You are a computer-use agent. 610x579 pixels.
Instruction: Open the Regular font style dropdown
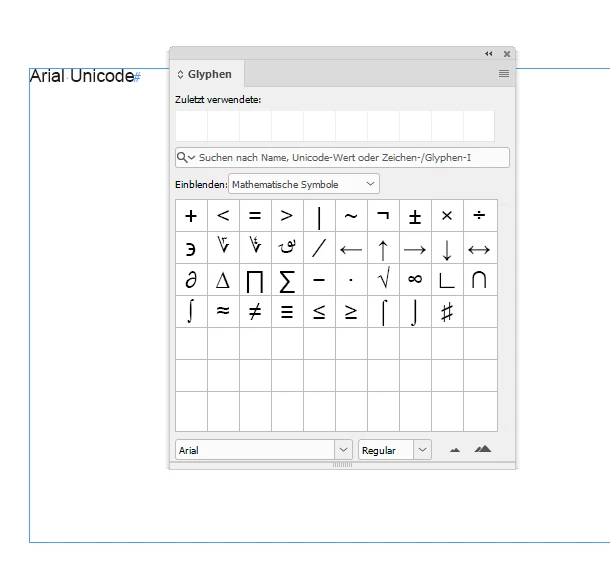[422, 450]
